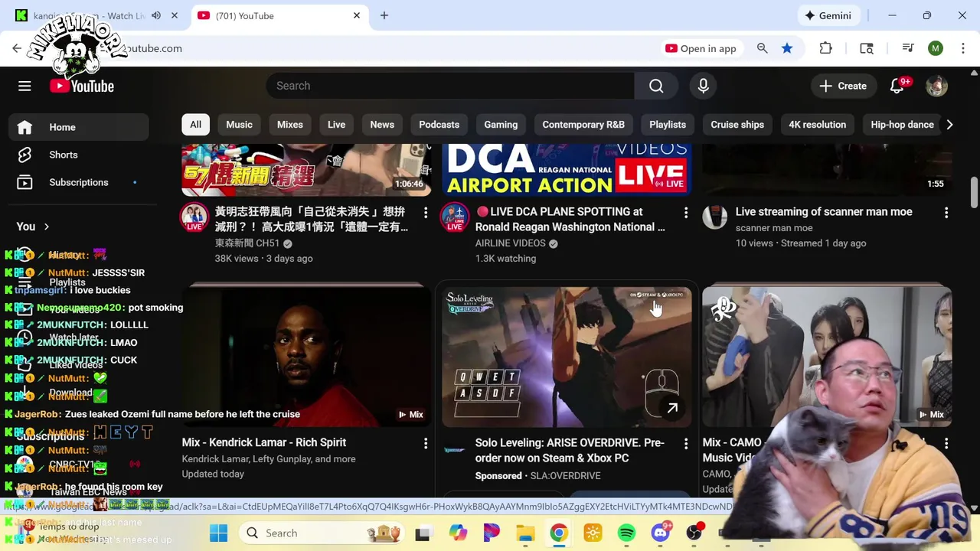The height and width of the screenshot is (551, 980).
Task: Open options for scanner man moe stream
Action: (946, 212)
